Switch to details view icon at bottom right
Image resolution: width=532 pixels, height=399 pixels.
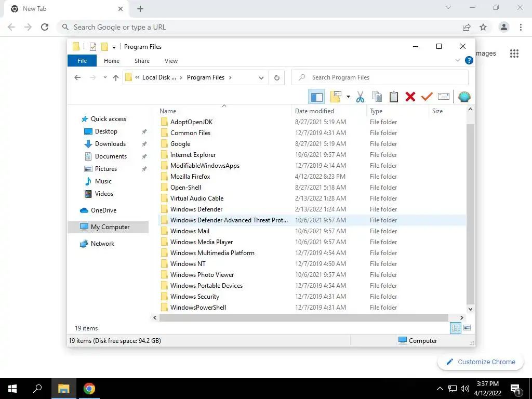[456, 328]
